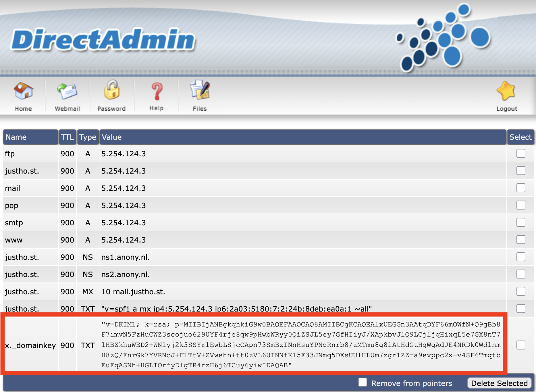The height and width of the screenshot is (392, 536).
Task: Select the ns1.anony.nl NS record
Action: coord(520,257)
